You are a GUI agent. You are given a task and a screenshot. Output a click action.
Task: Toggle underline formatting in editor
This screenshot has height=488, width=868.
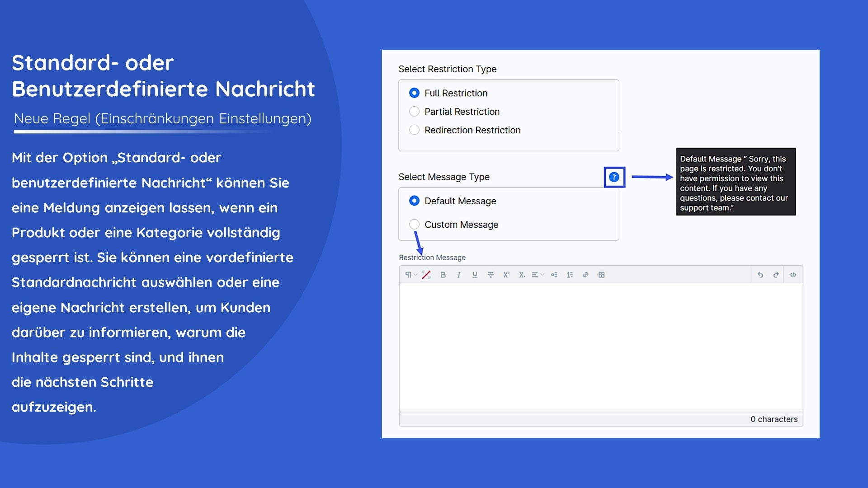pyautogui.click(x=475, y=275)
